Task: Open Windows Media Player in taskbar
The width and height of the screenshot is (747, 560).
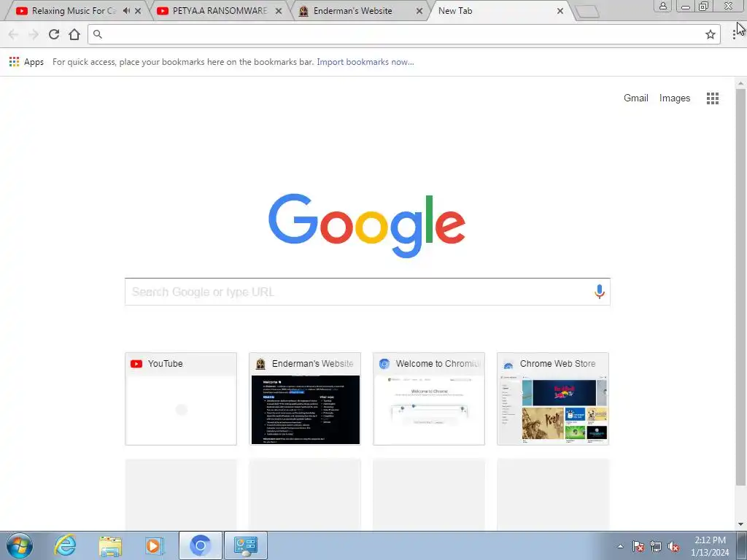Action: point(154,545)
